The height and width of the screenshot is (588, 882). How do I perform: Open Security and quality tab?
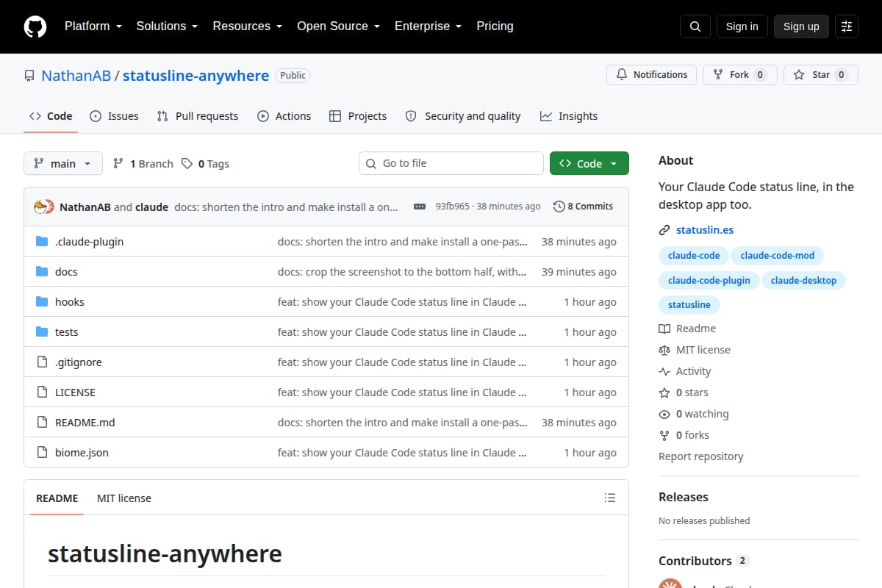[x=463, y=116]
